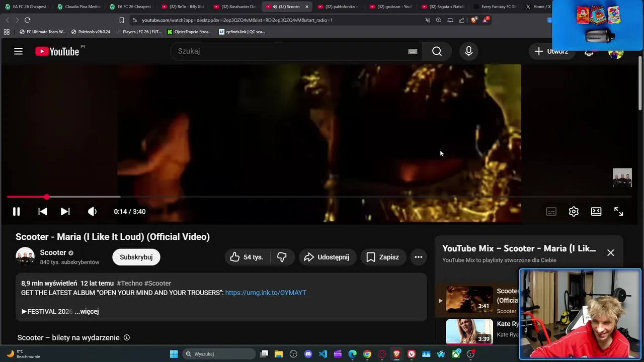
Task: Open the browser apps grid icon
Action: [7, 32]
